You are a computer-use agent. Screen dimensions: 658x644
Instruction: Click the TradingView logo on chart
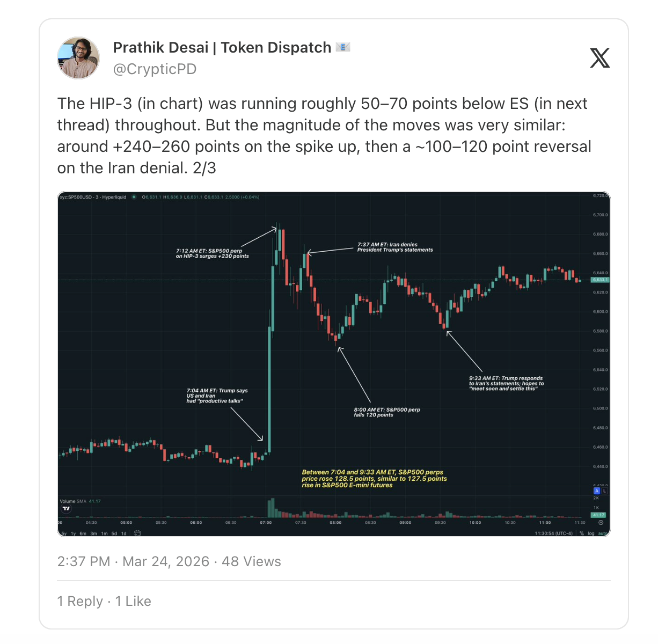(66, 509)
